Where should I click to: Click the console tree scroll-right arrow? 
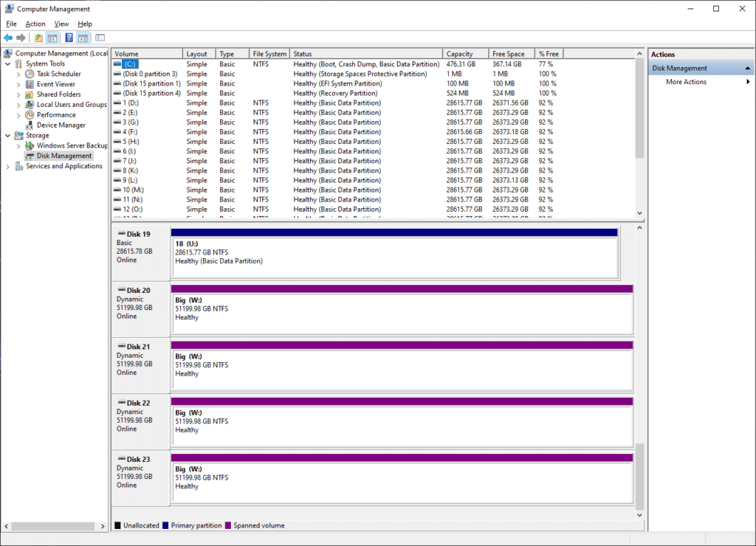click(x=103, y=526)
